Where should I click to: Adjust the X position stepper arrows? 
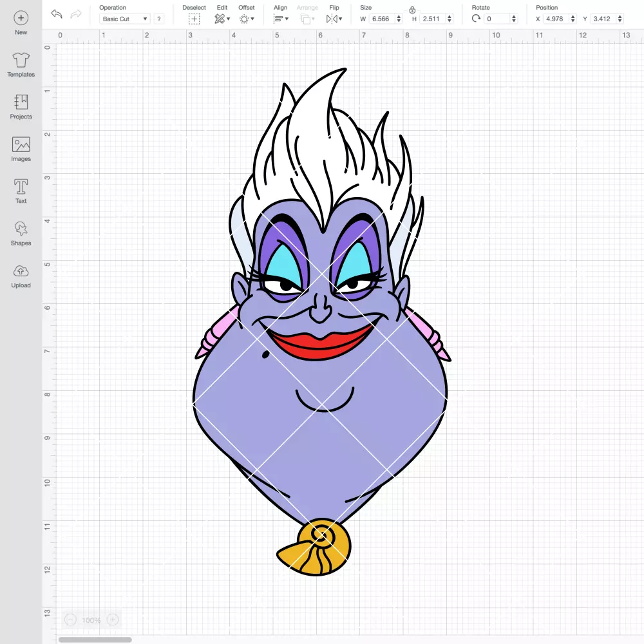pyautogui.click(x=573, y=19)
